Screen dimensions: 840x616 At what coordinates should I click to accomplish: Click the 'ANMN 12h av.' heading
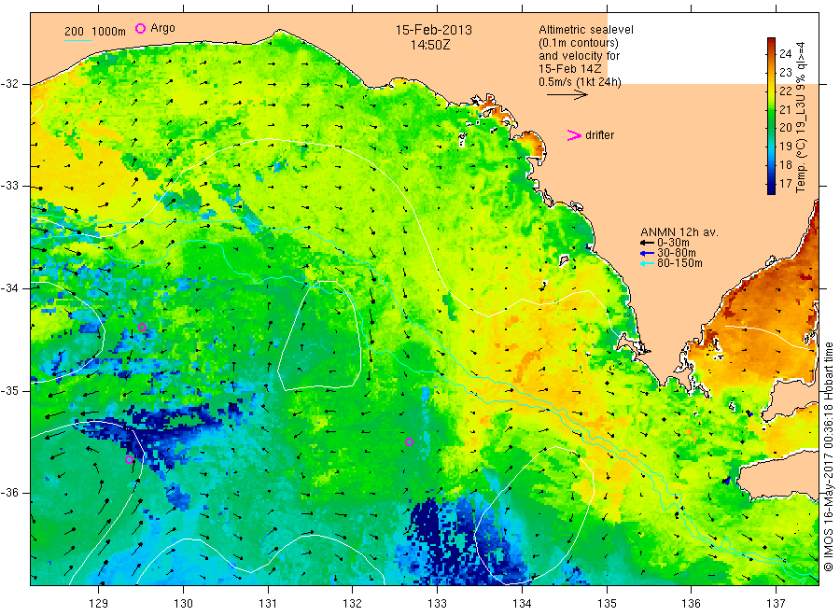coord(679,232)
